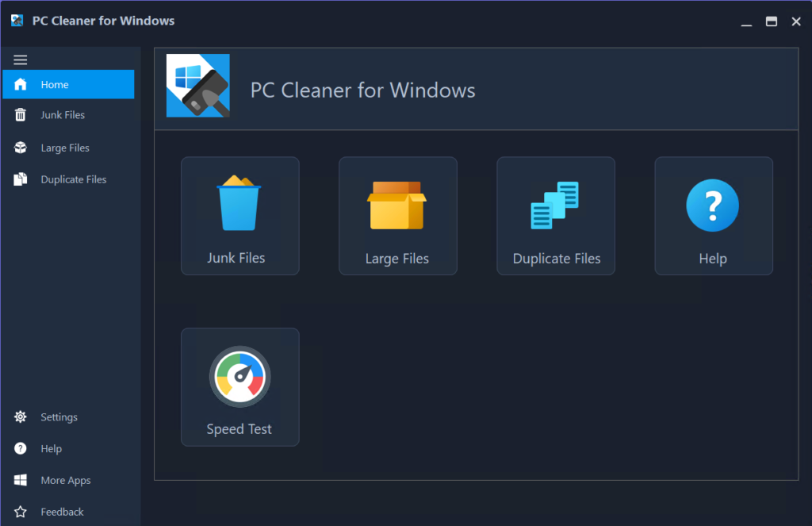The image size is (812, 526).
Task: Select the Duplicate Files sidebar icon
Action: tap(19, 179)
